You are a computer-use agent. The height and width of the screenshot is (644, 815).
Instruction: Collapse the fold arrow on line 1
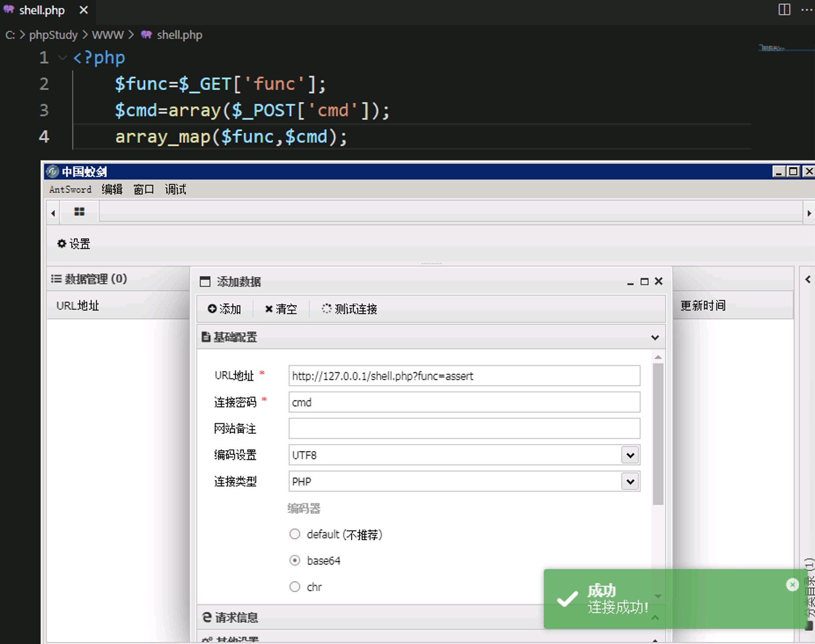[62, 58]
